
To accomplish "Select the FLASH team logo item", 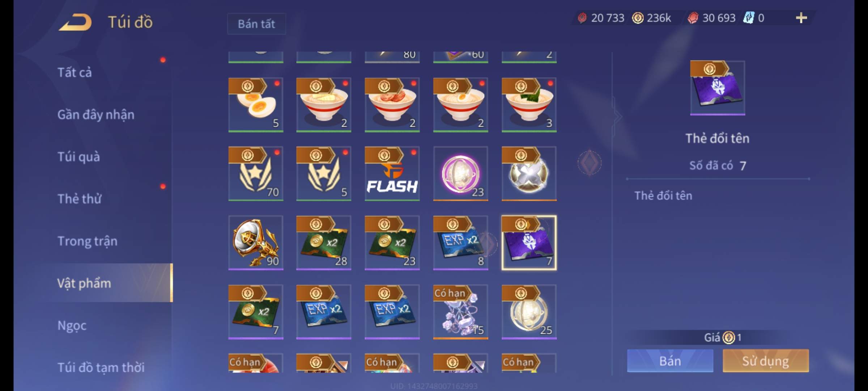I will [392, 173].
